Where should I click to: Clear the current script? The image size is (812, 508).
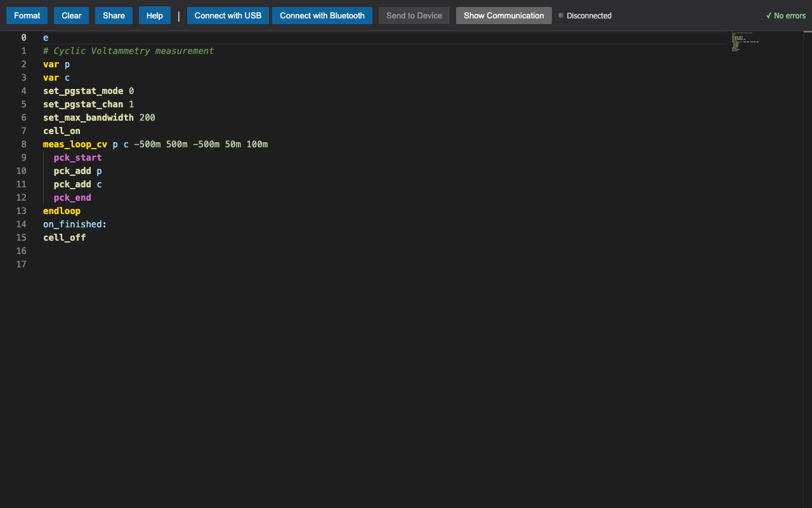pos(71,15)
